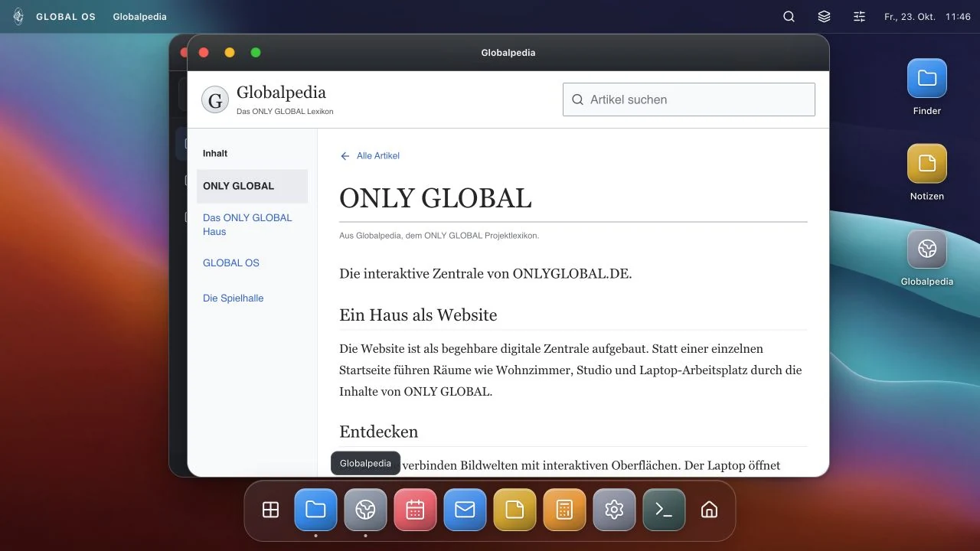Screen dimensions: 980x551
Task: Click the Inhalt sidebar heading
Action: pyautogui.click(x=215, y=153)
